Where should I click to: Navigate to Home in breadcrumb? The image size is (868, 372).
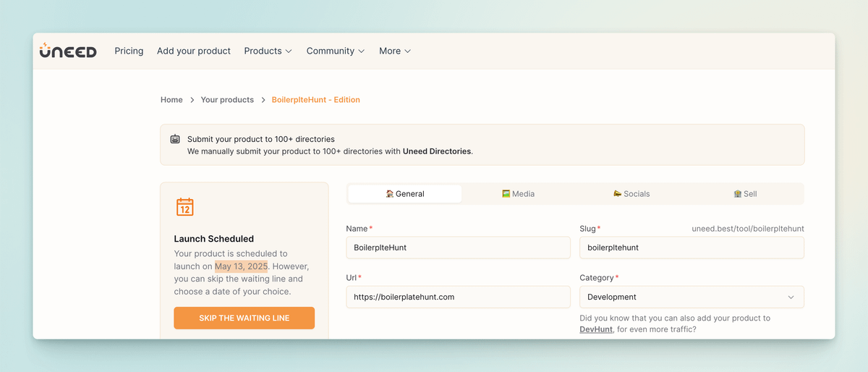pos(171,100)
